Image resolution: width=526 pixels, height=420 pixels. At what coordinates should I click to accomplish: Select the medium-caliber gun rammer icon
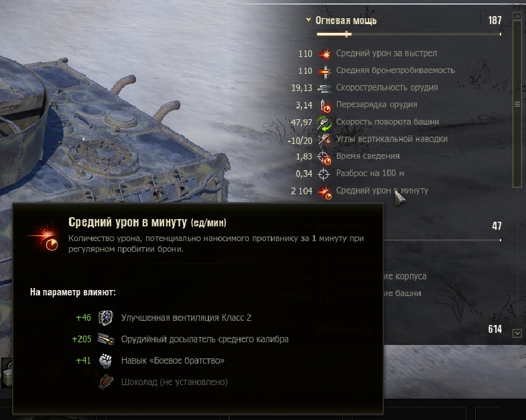(106, 339)
